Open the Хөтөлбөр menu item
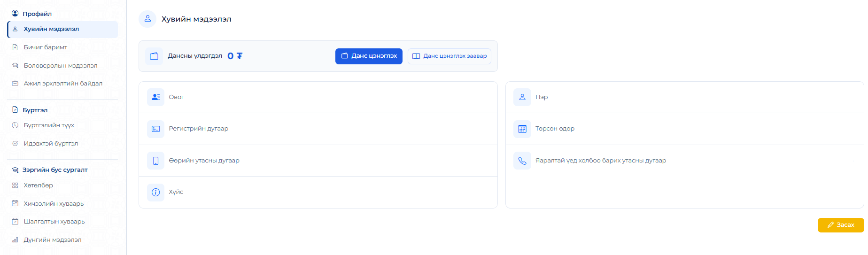The height and width of the screenshot is (255, 868). (x=62, y=185)
